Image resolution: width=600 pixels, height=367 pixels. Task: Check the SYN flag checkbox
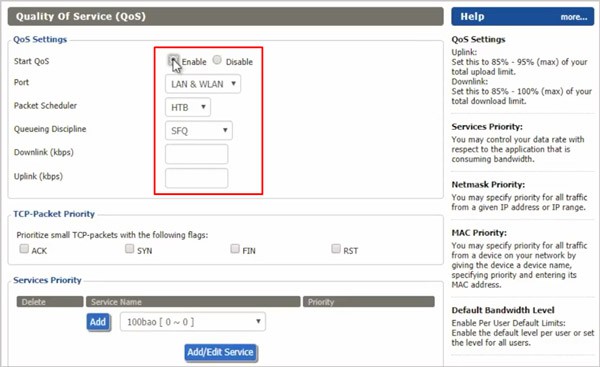130,249
